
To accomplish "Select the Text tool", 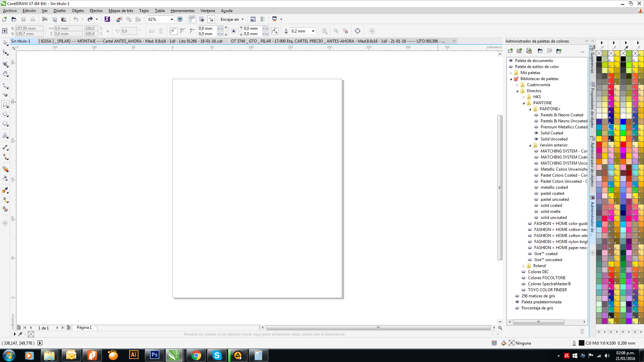I will pyautogui.click(x=5, y=135).
